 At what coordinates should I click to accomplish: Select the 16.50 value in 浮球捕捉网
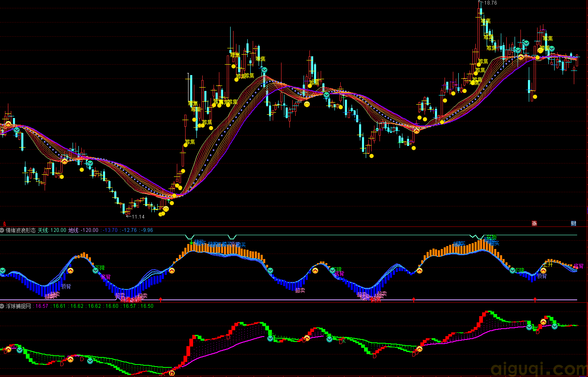(147, 306)
